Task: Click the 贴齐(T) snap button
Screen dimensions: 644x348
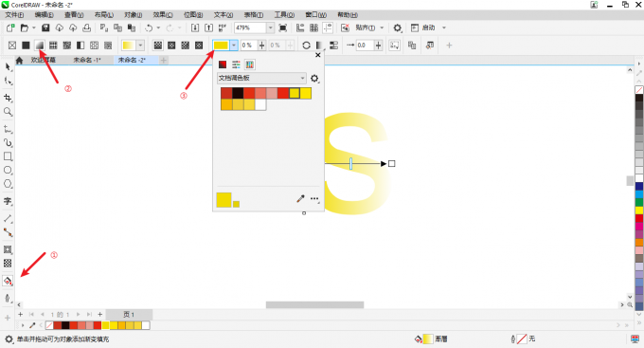Action: pos(366,27)
